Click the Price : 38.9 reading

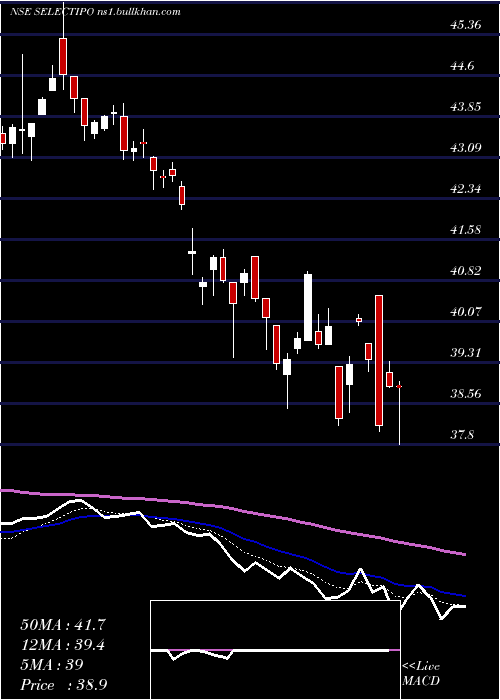(x=63, y=685)
